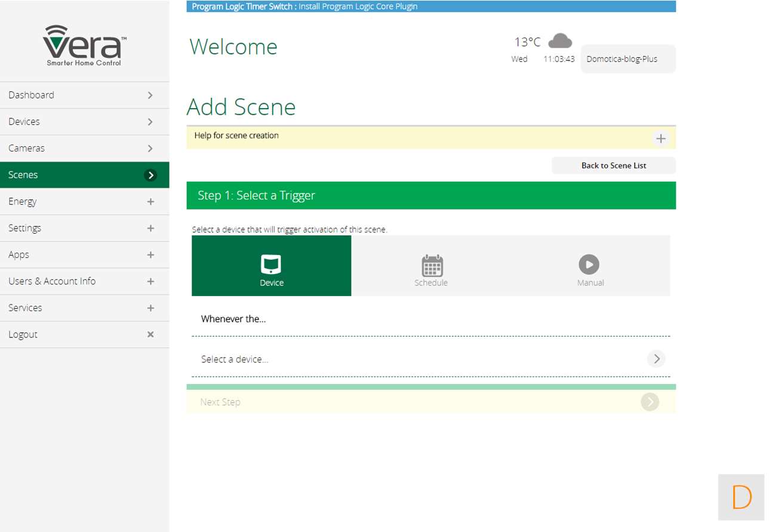
Task: Click the Logout X icon
Action: coord(150,334)
